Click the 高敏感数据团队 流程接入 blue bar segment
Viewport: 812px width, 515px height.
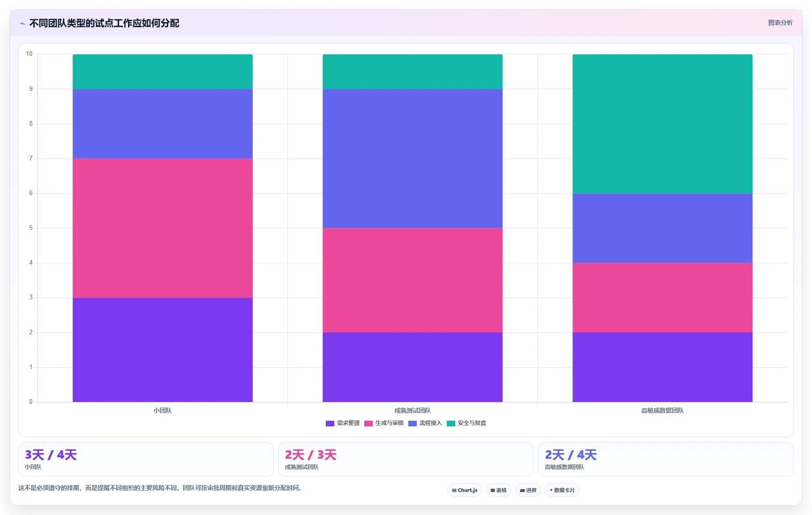click(662, 228)
